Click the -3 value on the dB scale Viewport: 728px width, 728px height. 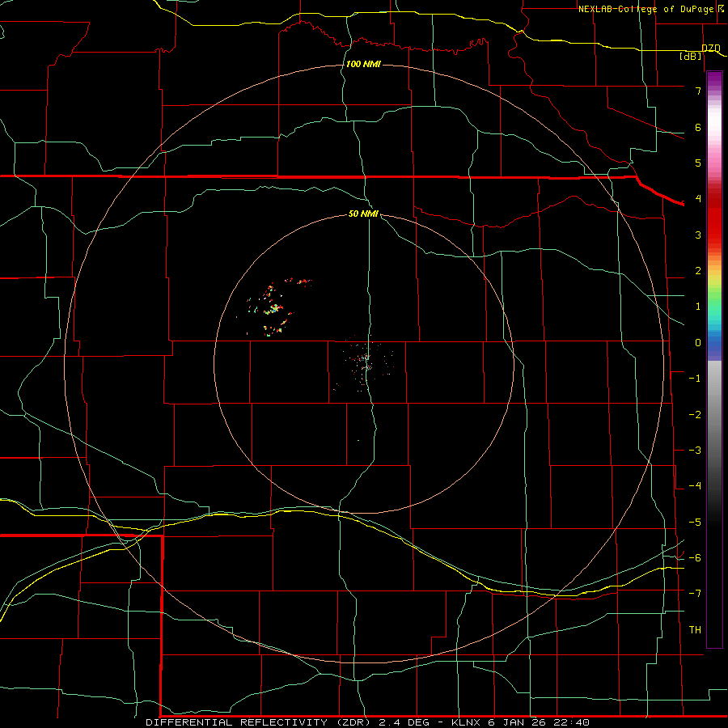tap(695, 450)
